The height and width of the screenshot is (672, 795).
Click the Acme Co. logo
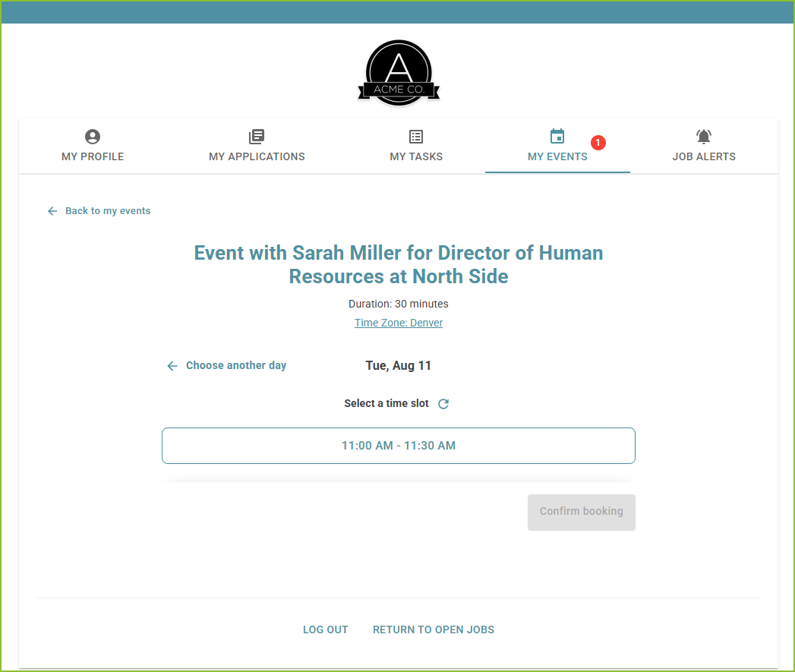tap(399, 73)
